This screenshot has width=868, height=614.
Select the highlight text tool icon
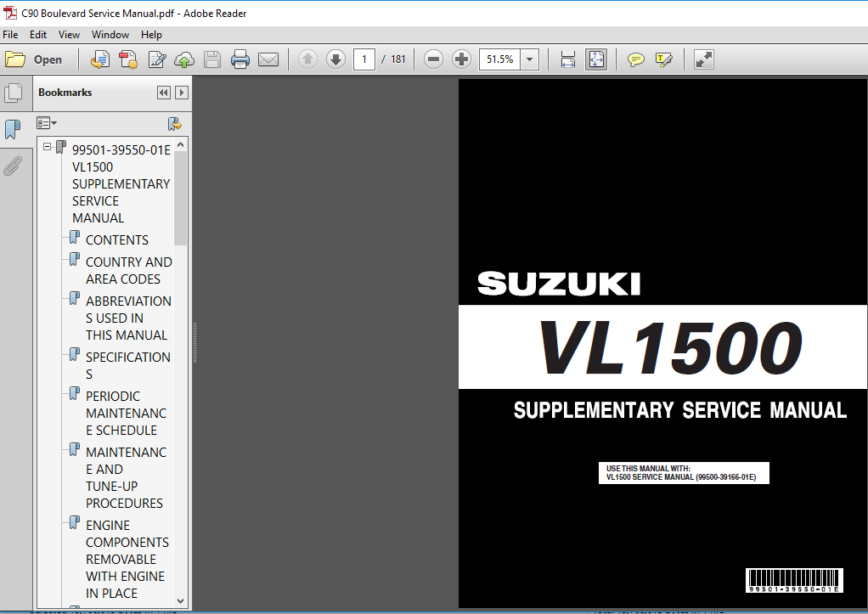pos(663,59)
